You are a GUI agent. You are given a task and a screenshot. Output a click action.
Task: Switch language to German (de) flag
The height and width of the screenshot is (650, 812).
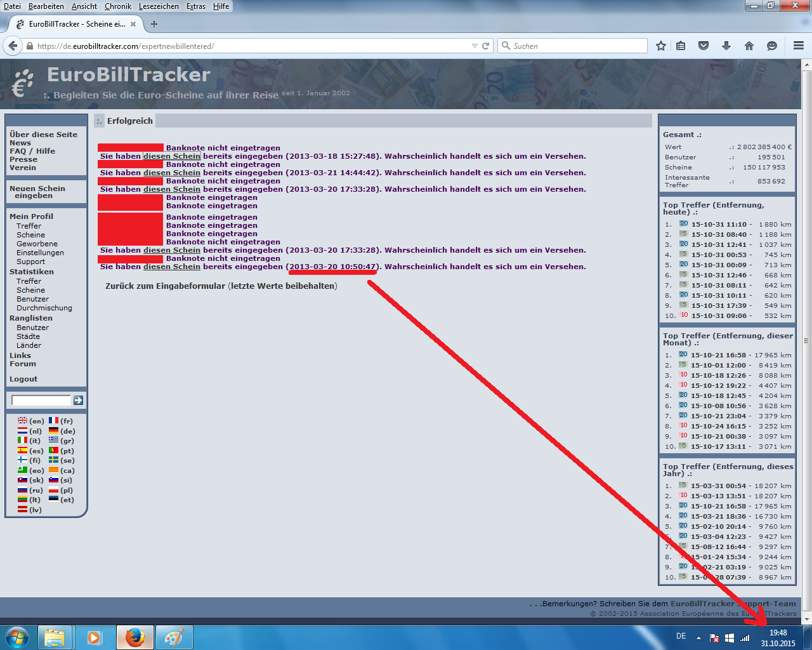pos(54,430)
